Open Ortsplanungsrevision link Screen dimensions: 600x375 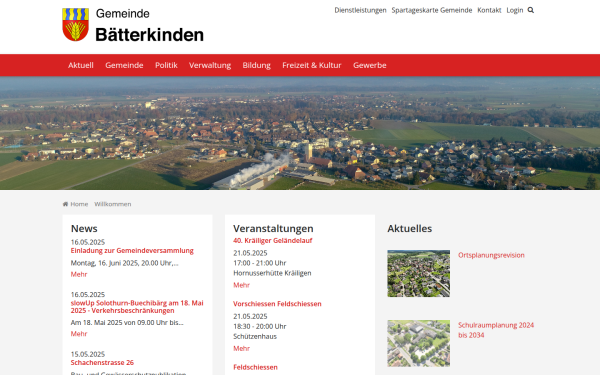[x=491, y=255]
